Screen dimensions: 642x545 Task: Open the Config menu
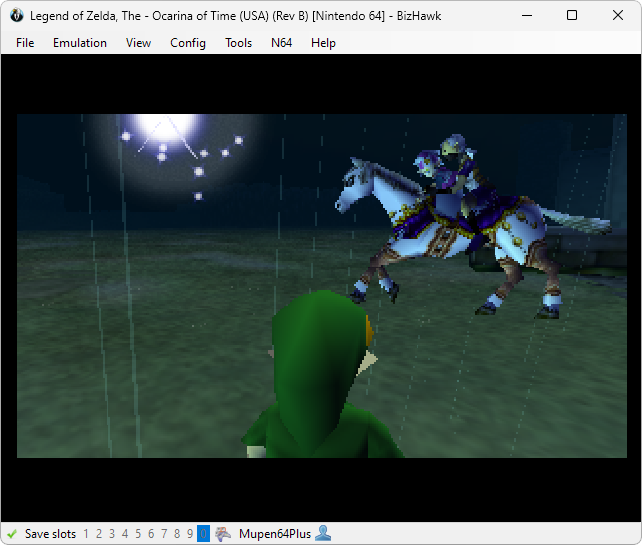[x=188, y=43]
